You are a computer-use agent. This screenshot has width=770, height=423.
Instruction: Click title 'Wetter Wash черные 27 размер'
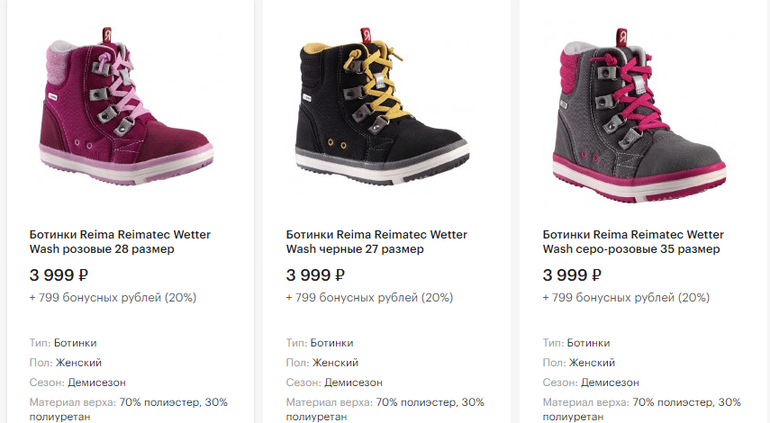point(376,242)
